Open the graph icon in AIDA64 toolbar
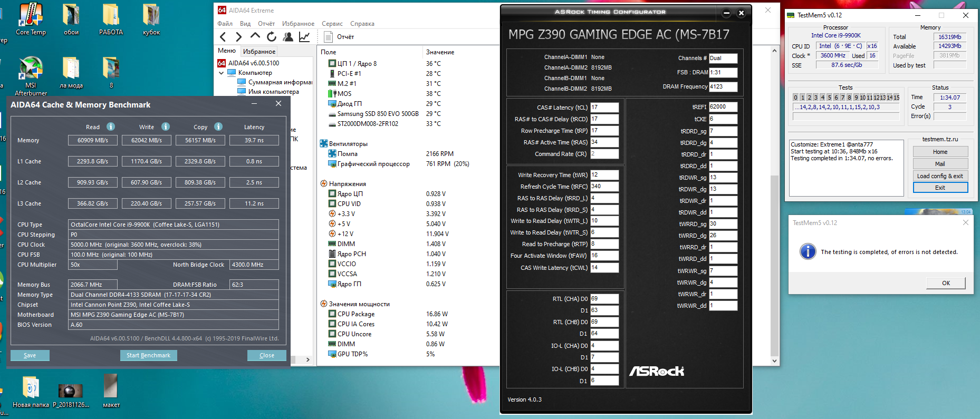Viewport: 980px width, 419px height. coord(304,36)
